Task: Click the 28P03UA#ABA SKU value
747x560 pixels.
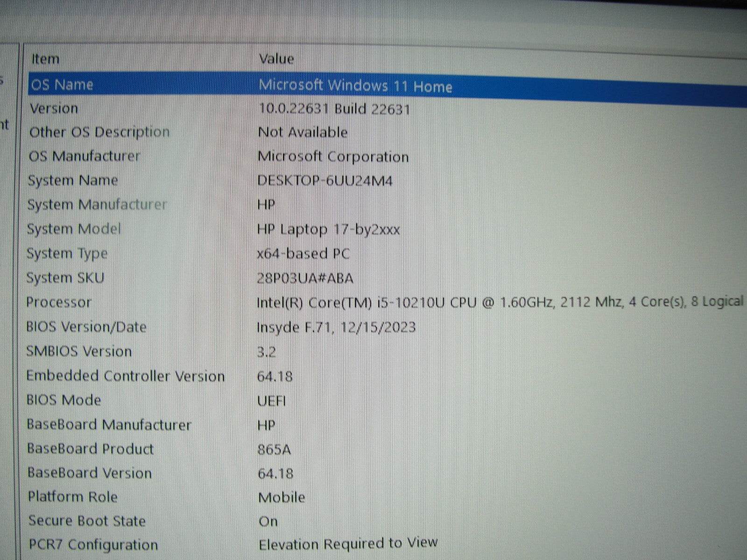Action: point(305,278)
